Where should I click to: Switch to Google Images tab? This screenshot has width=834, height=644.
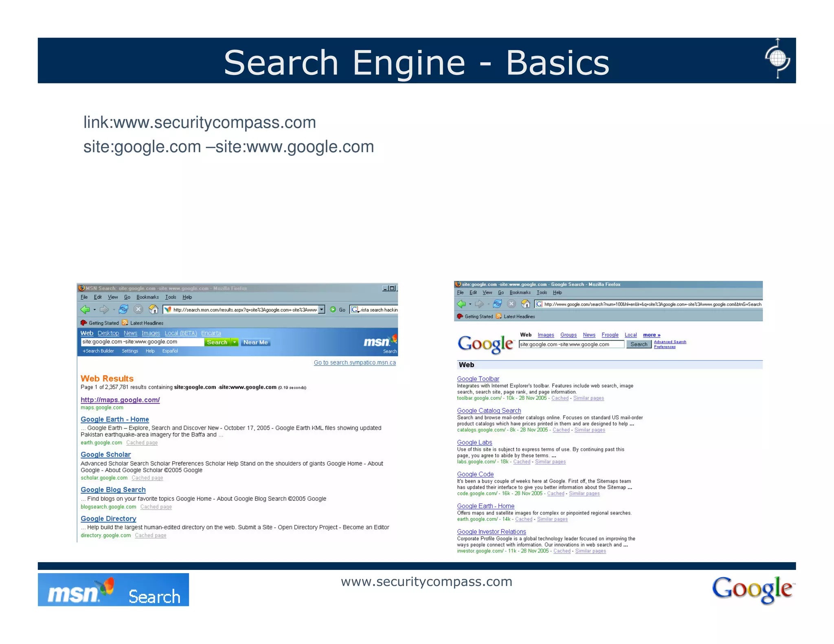[546, 335]
